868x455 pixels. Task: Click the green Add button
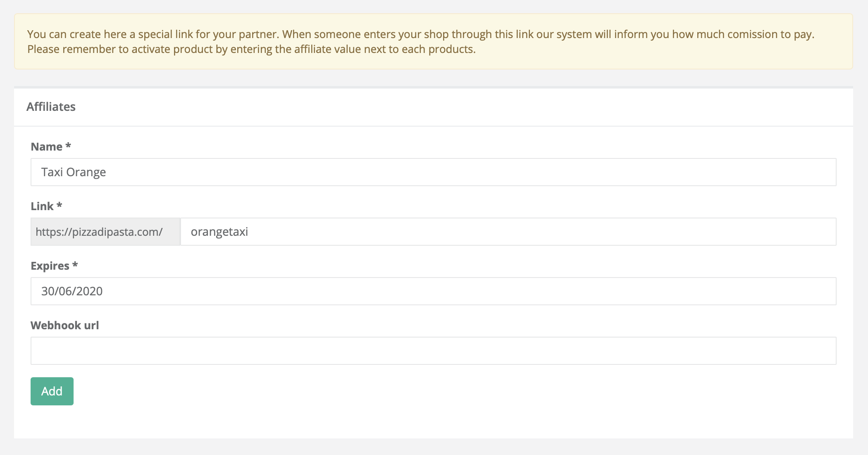click(52, 391)
